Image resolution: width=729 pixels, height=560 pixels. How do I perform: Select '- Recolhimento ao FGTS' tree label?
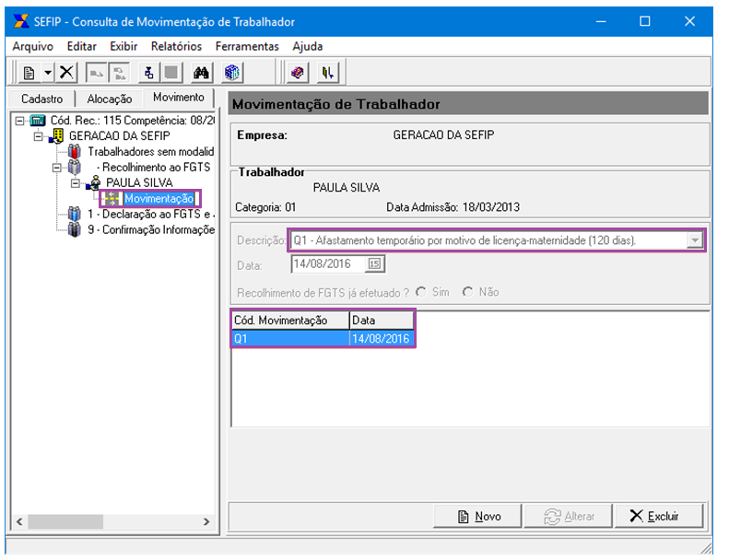[153, 168]
